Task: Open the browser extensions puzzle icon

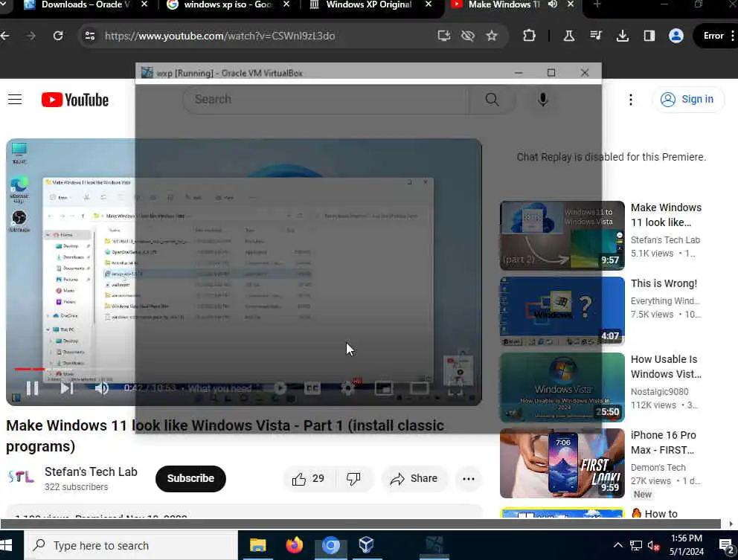Action: pos(529,36)
